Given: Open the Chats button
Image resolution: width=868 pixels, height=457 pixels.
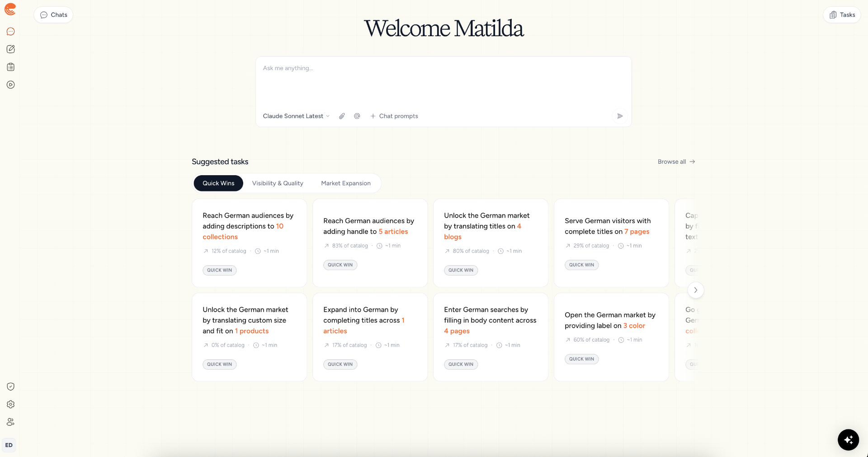Looking at the screenshot, I should click(x=53, y=15).
